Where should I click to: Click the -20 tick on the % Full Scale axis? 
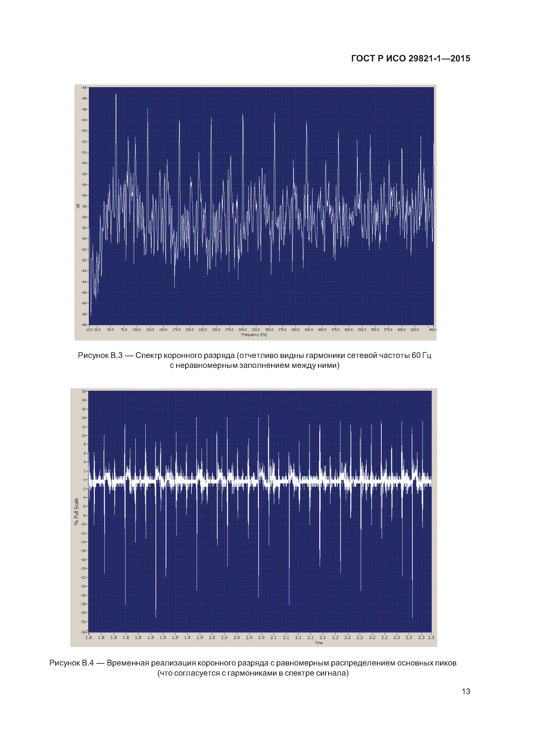[x=83, y=568]
